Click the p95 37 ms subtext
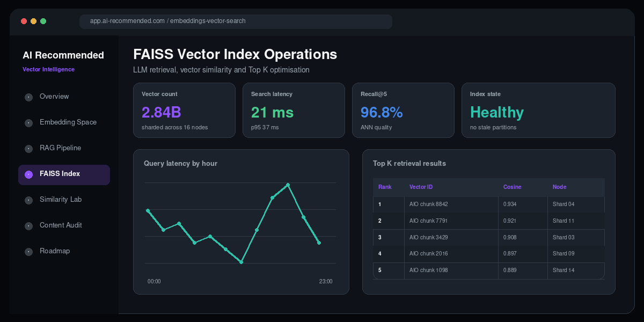Screen dimensions: 644x322 point(265,127)
